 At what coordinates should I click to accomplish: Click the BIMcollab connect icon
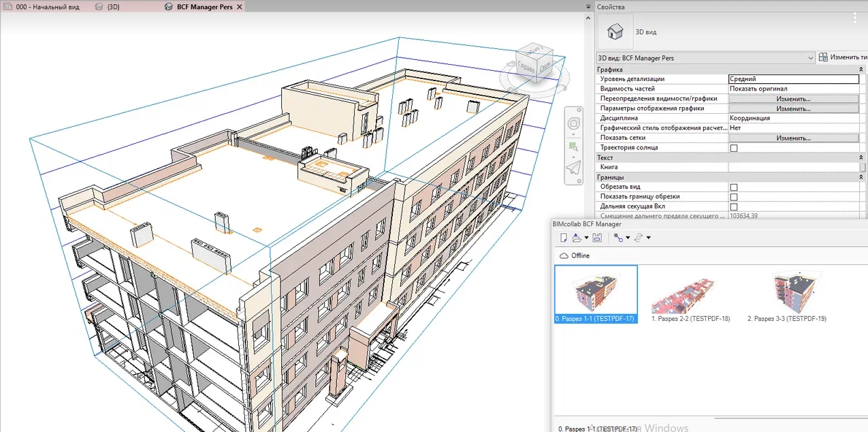[617, 237]
